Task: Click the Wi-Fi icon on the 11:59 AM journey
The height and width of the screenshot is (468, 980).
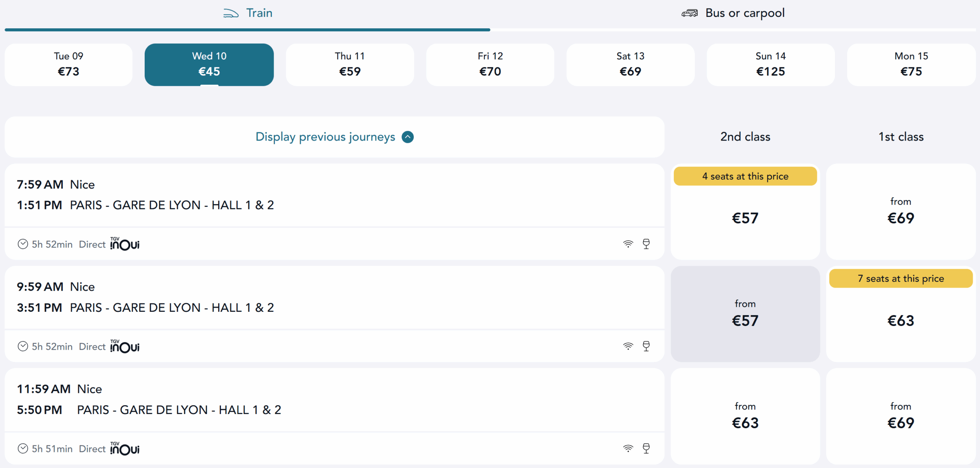Action: [628, 448]
